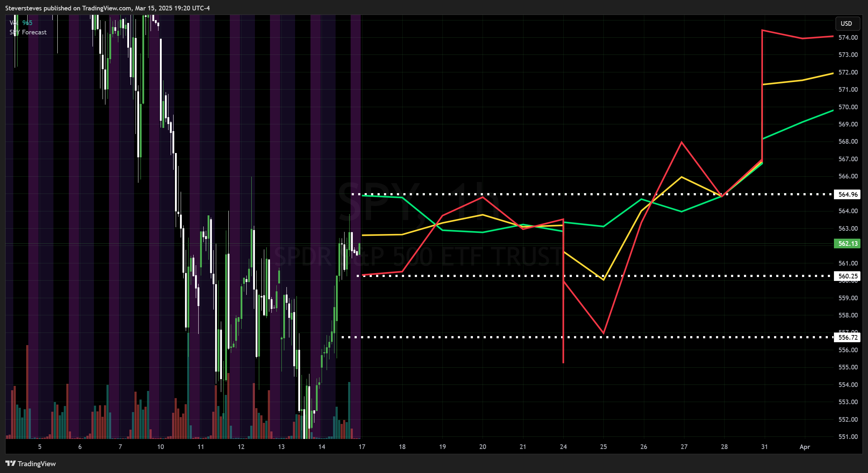Click date 27 on the time axis
Viewport: 868px width, 473px height.
684,446
